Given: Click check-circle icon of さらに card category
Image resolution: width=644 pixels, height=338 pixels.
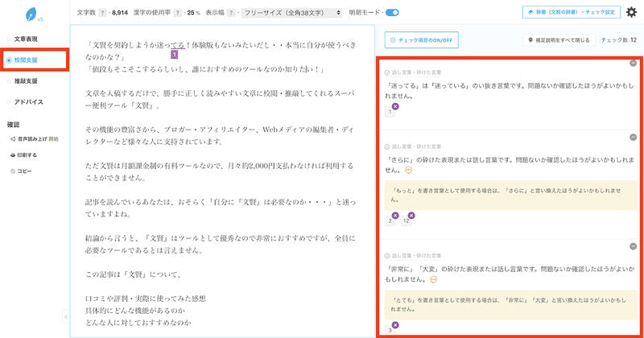Looking at the screenshot, I should 387,147.
